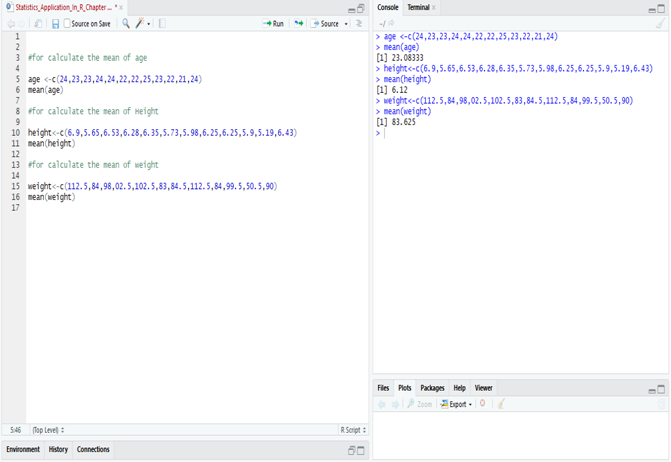This screenshot has width=671, height=462.
Task: Show the source file in a new window
Action: (38, 24)
